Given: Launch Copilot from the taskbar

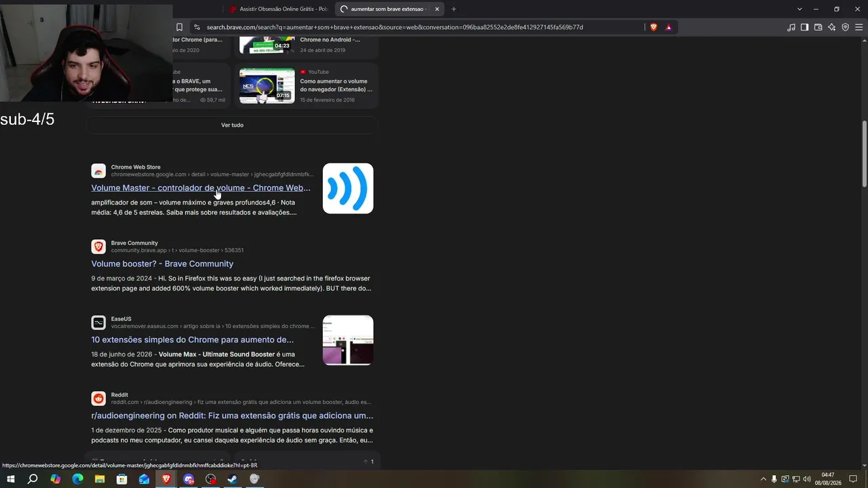Looking at the screenshot, I should click(x=55, y=479).
